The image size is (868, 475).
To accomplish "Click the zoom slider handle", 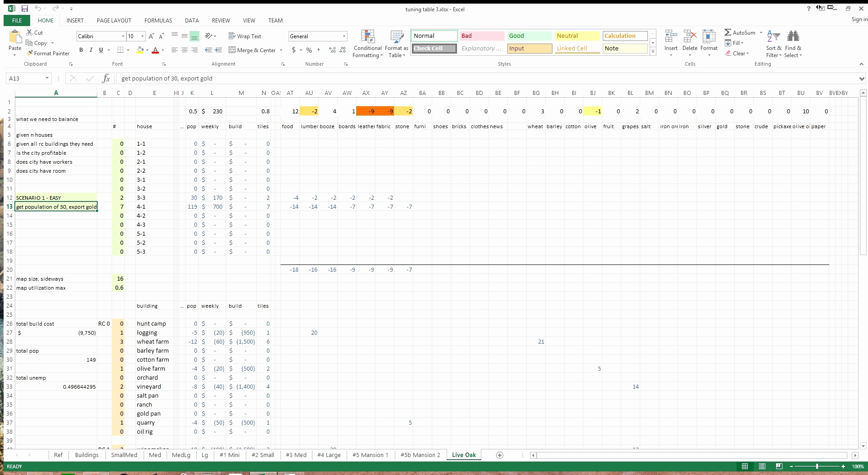I will pos(817,466).
